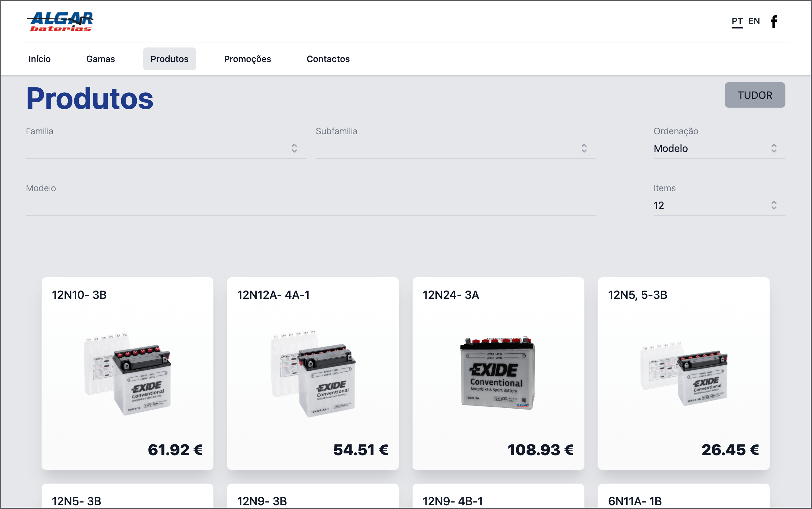Viewport: 812px width, 509px height.
Task: Open the 12N5, 5-3B battery image
Action: click(684, 374)
